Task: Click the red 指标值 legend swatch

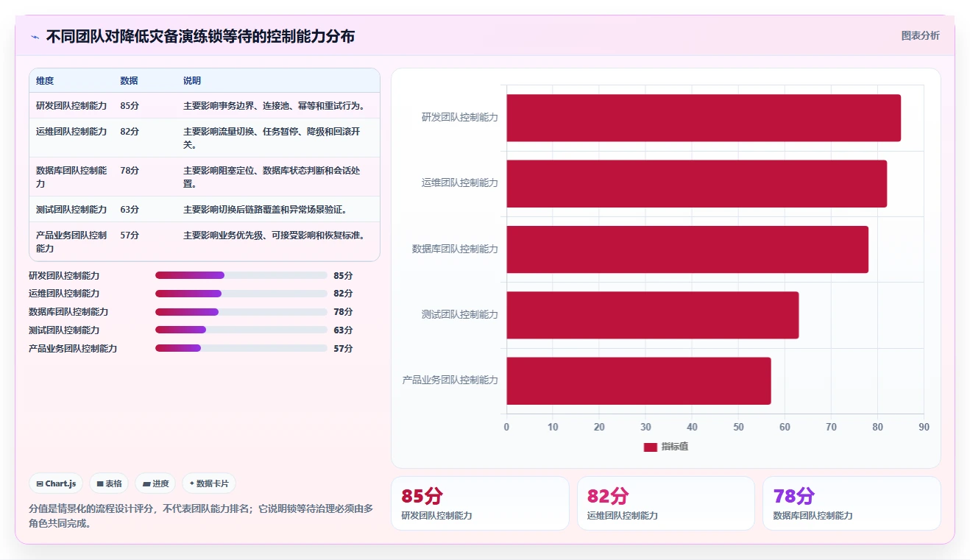Action: [650, 447]
